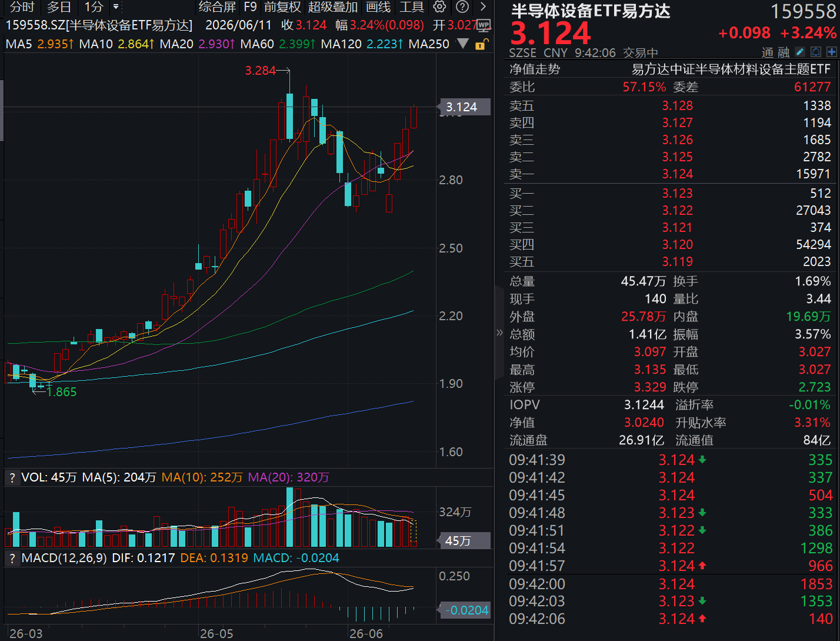This screenshot has width=840, height=641.
Task: Click the 升贴水率 3.31% value
Action: click(813, 423)
